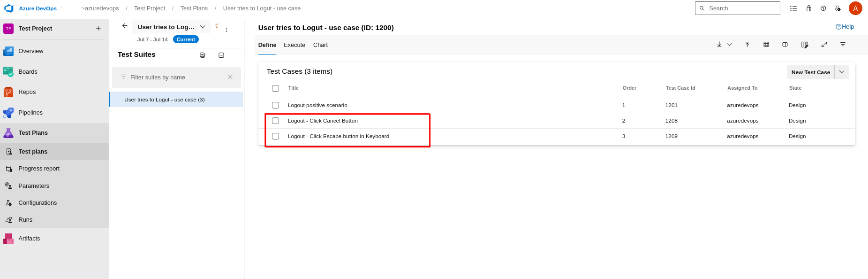The image size is (868, 279).
Task: Mark test plan as favorite star
Action: (x=217, y=26)
